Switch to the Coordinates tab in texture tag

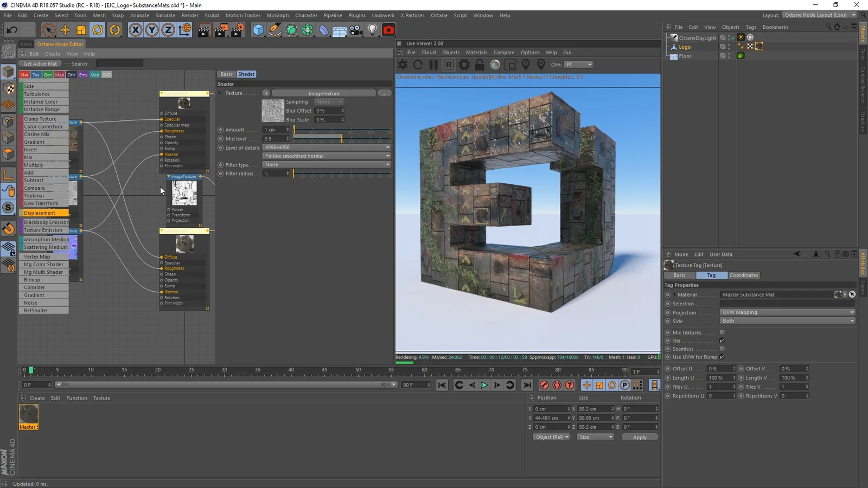pyautogui.click(x=743, y=275)
